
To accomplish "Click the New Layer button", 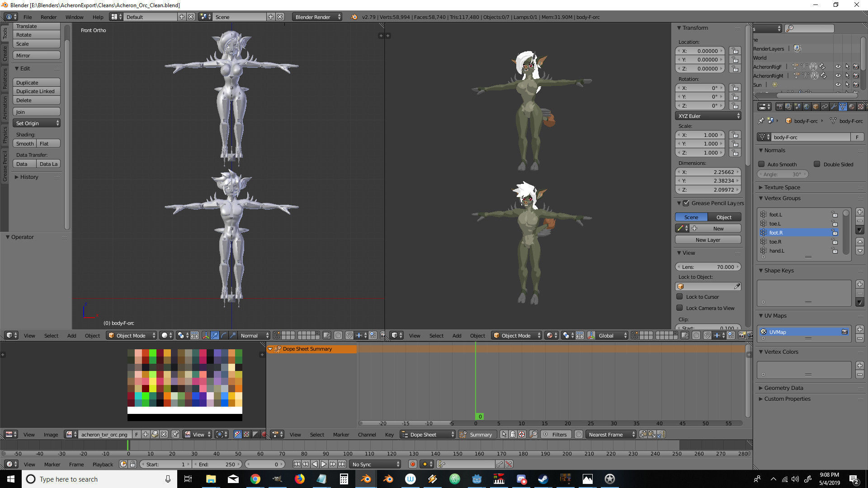I will pos(708,239).
